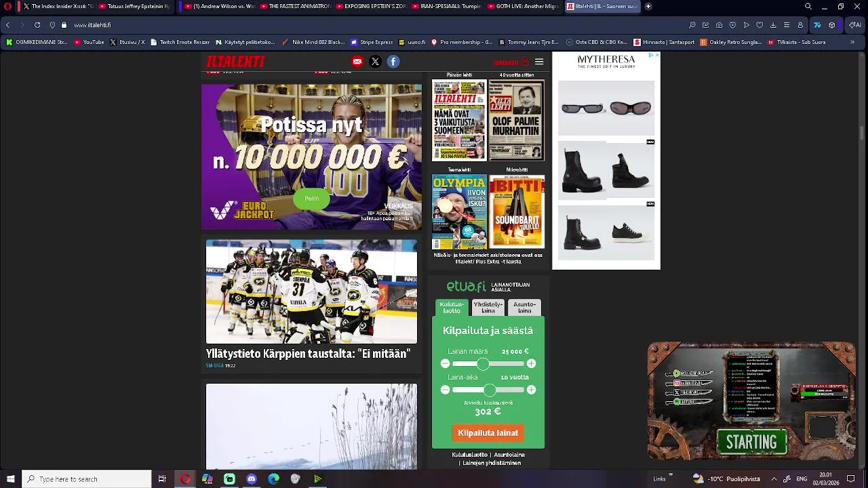Adjust the Laina-aika slider handle

(490, 390)
